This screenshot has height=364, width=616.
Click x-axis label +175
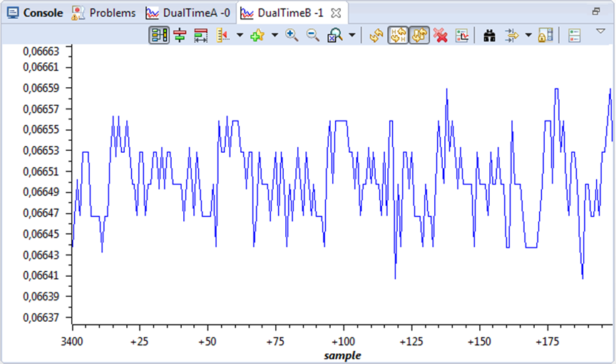(x=548, y=342)
